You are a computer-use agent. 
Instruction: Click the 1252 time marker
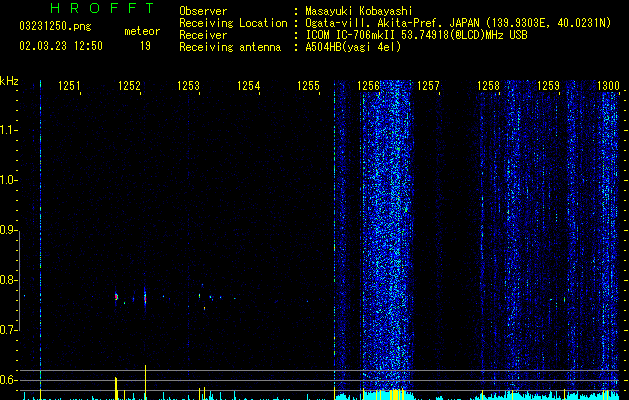pos(130,85)
